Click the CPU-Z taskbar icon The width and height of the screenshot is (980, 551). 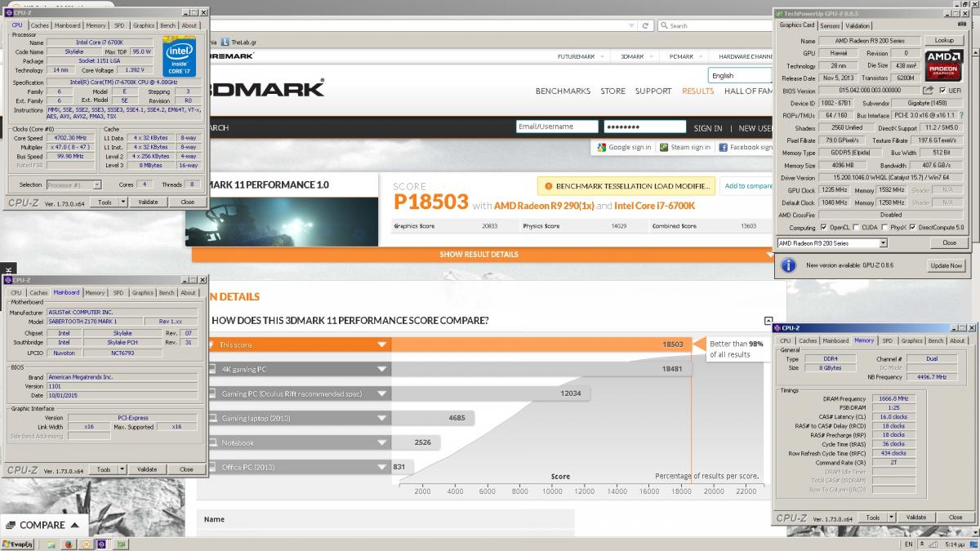pos(101,544)
